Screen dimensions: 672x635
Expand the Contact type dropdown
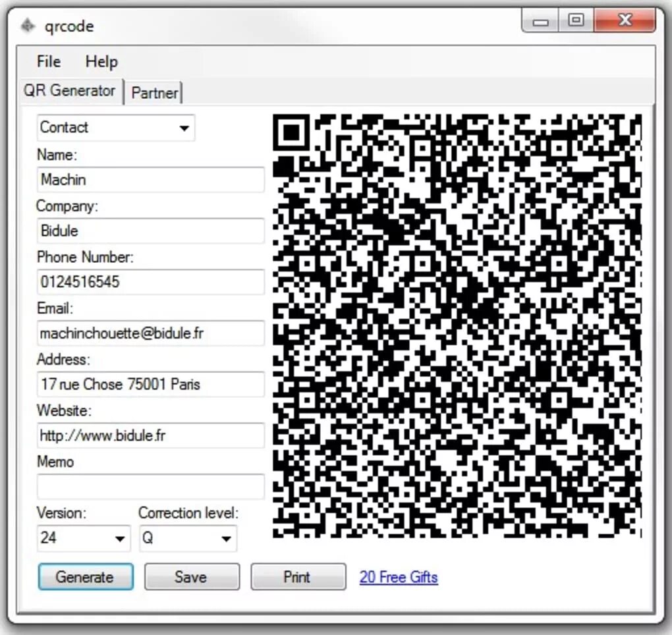click(116, 128)
